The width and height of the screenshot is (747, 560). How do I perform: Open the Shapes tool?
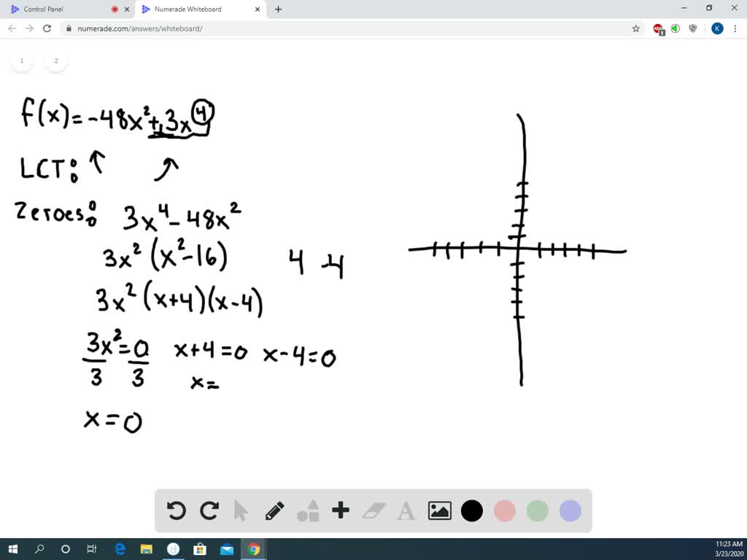(x=307, y=511)
